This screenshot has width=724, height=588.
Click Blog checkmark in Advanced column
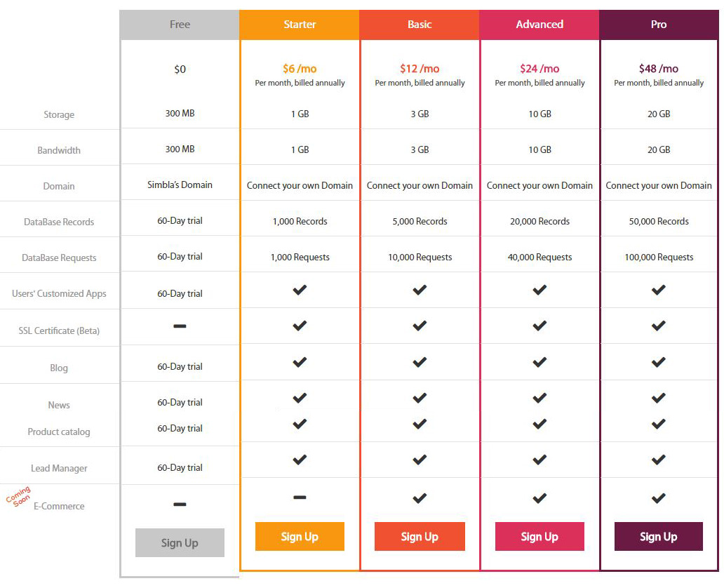click(539, 362)
